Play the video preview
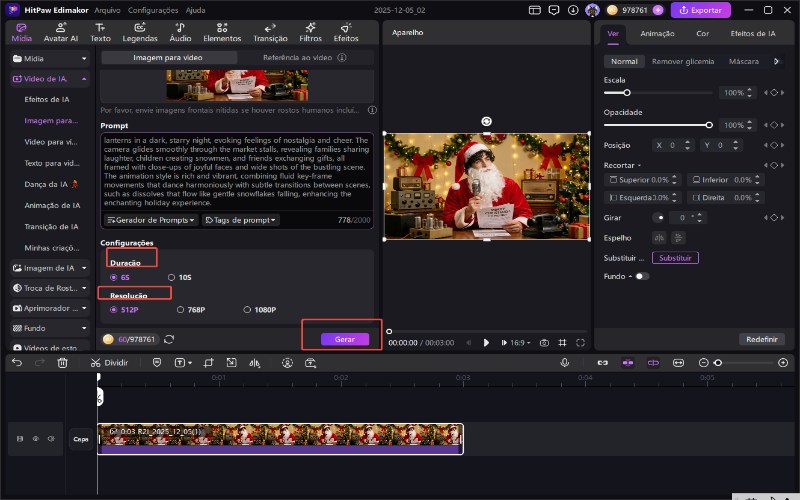Image resolution: width=800 pixels, height=500 pixels. 487,342
